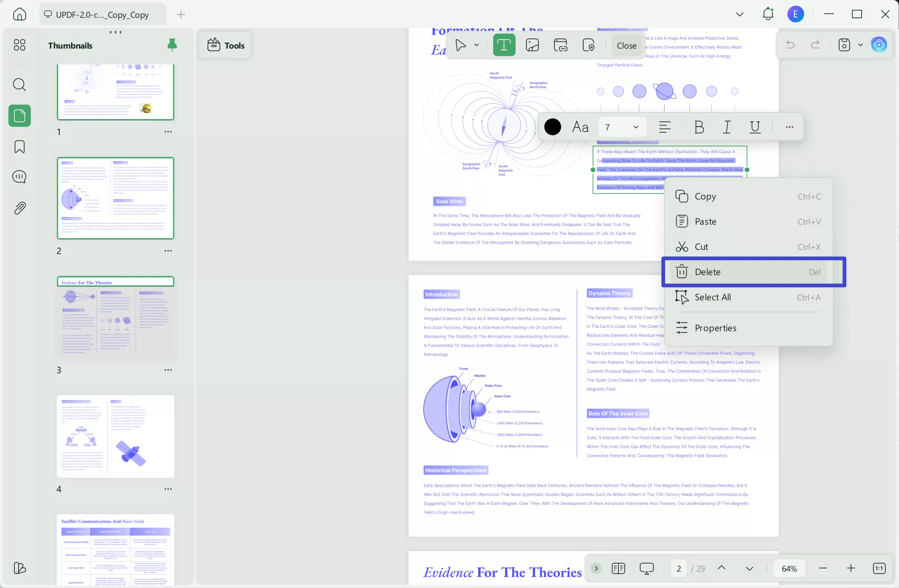The image size is (899, 588).
Task: Open the search panel in sidebar
Action: tap(19, 85)
